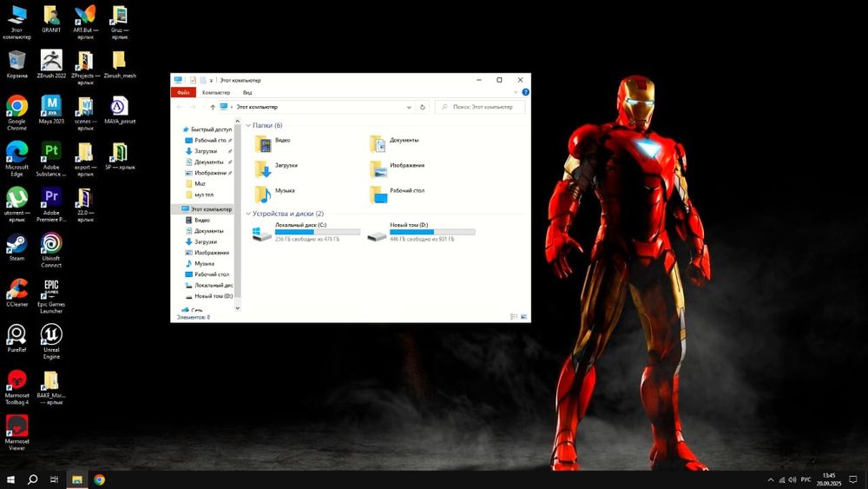Viewport: 868px width, 489px height.
Task: Select the Zbrush_mesh folder on desktop
Action: (x=120, y=63)
